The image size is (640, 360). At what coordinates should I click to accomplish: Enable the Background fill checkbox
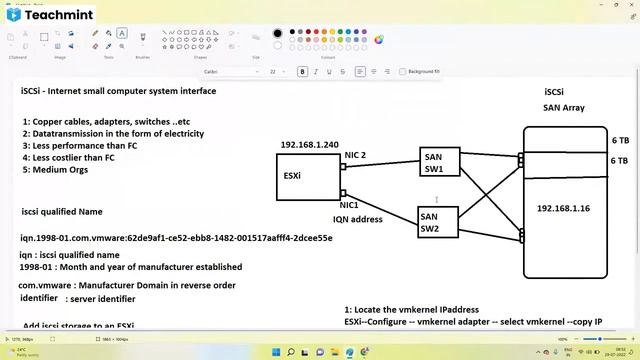tap(402, 72)
